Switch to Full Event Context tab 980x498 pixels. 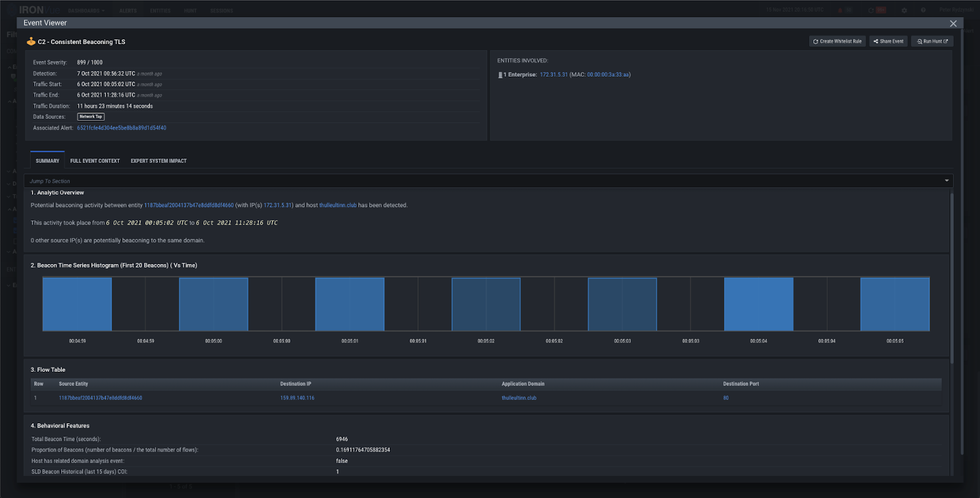click(x=95, y=160)
